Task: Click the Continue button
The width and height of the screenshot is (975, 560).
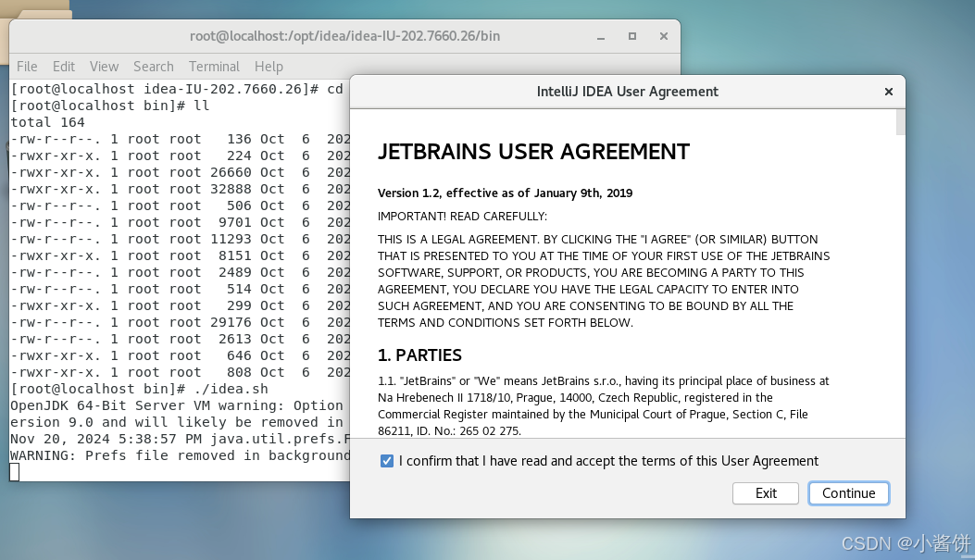Action: (x=849, y=492)
